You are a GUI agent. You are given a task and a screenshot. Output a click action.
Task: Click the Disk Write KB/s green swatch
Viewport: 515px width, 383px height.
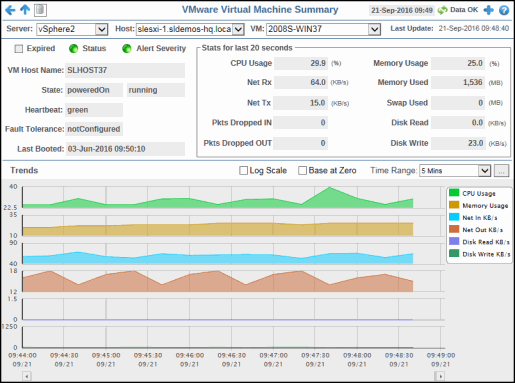(x=454, y=253)
